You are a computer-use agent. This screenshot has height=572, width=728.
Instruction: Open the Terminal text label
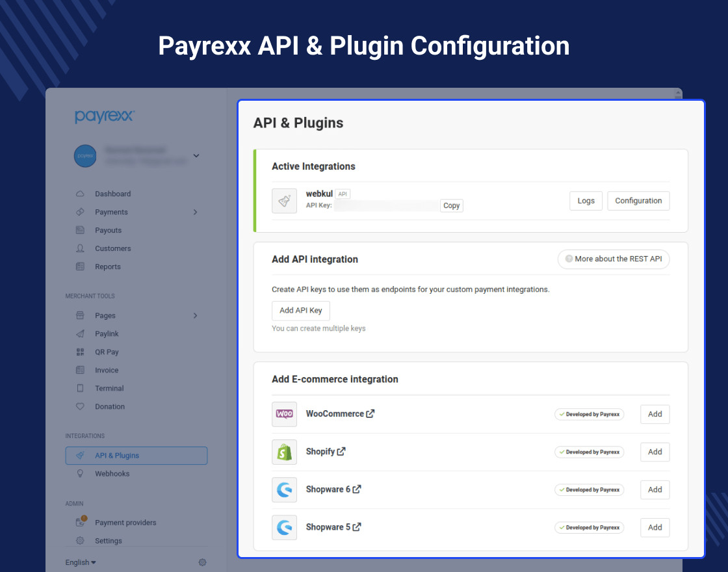110,388
